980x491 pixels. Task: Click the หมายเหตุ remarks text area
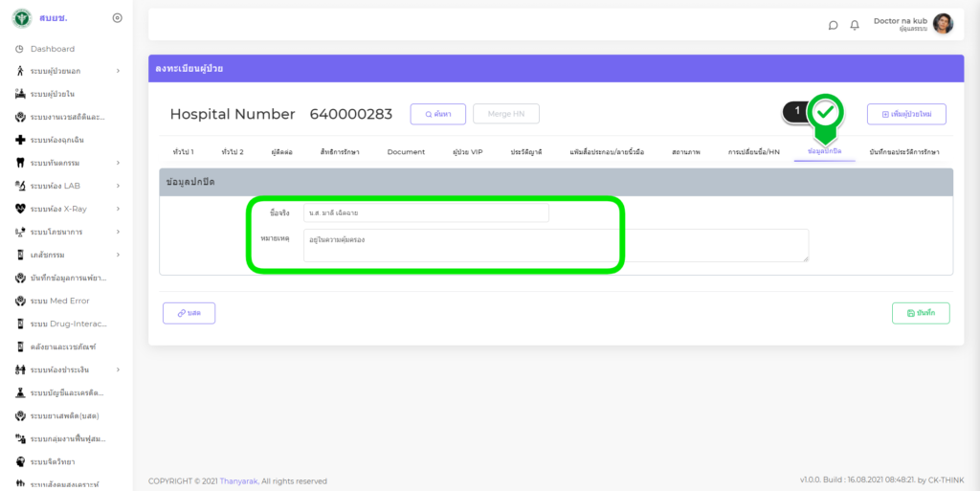pyautogui.click(x=555, y=245)
